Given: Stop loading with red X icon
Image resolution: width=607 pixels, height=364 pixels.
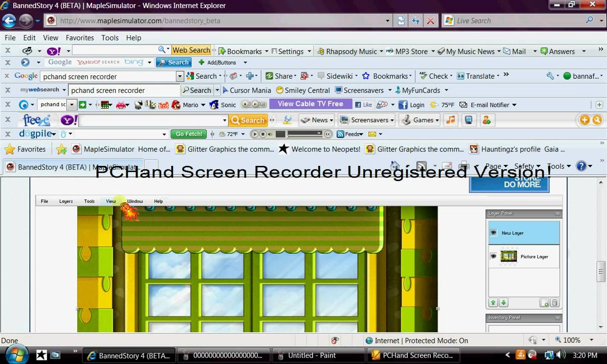Looking at the screenshot, I should pos(430,21).
